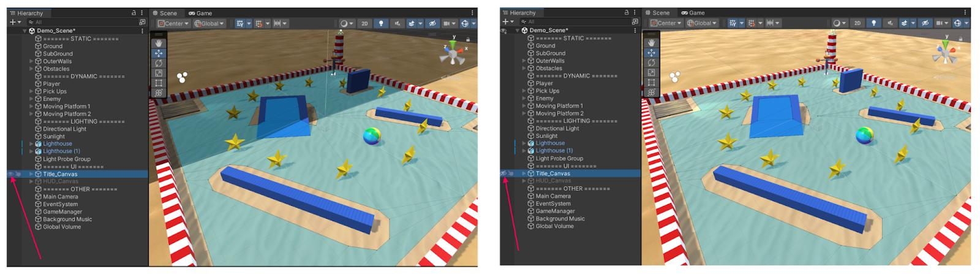This screenshot has height=274, width=980.
Task: Switch to the Game tab in left panel
Action: 200,13
